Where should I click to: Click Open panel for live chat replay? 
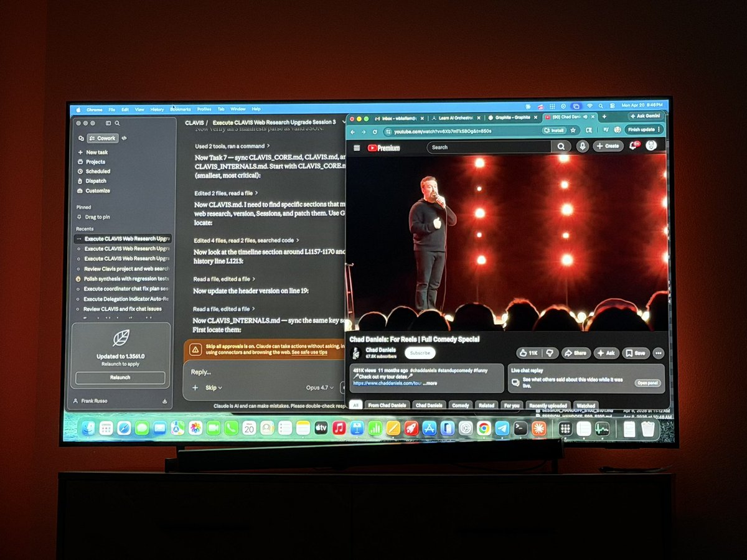[647, 383]
